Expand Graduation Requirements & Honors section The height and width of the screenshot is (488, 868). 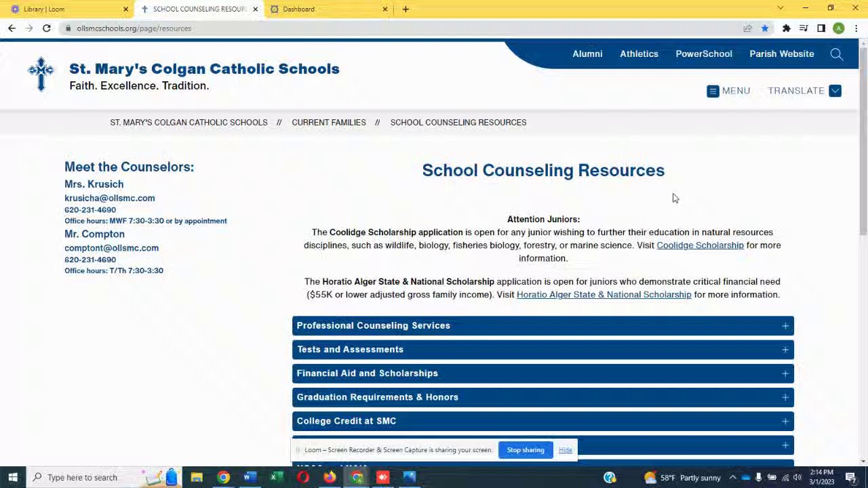[x=542, y=397]
